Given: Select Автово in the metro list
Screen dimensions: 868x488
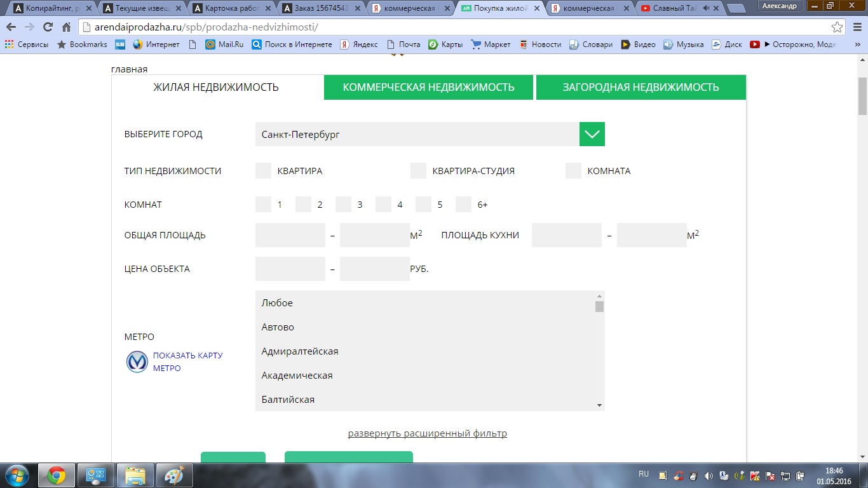Looking at the screenshot, I should [424, 327].
